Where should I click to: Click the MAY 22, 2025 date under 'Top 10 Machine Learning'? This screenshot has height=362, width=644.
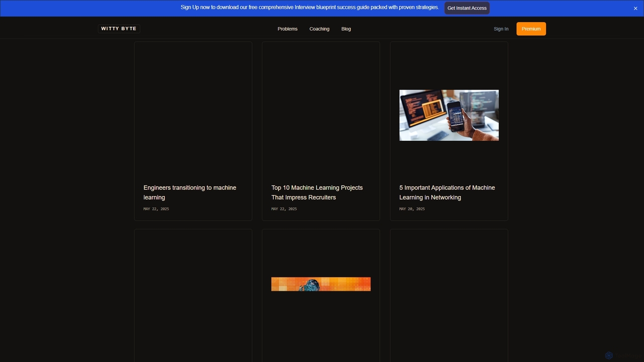[x=284, y=209]
